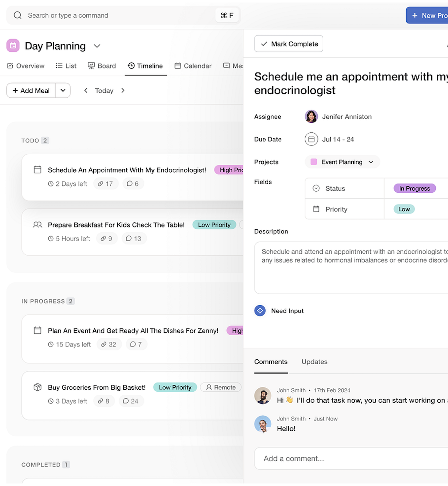The width and height of the screenshot is (448, 486).
Task: Click Low Priority tag on Prepare Breakfast
Action: point(214,225)
